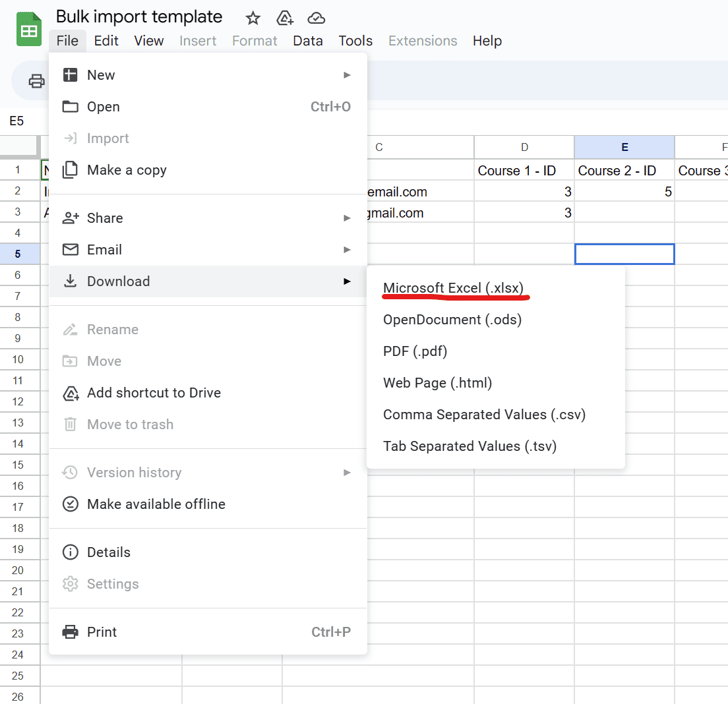Choose Add shortcut to Drive
The width and height of the screenshot is (728, 704).
click(x=208, y=393)
